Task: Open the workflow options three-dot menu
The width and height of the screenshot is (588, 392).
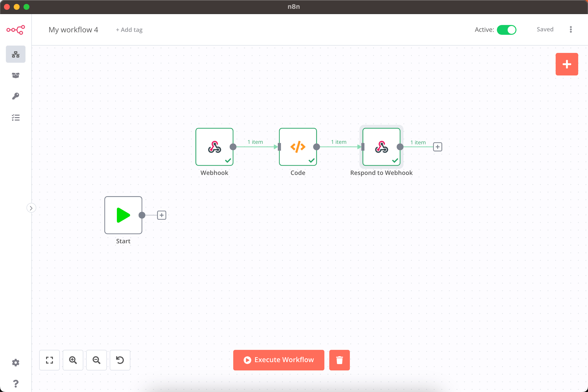Action: [571, 29]
